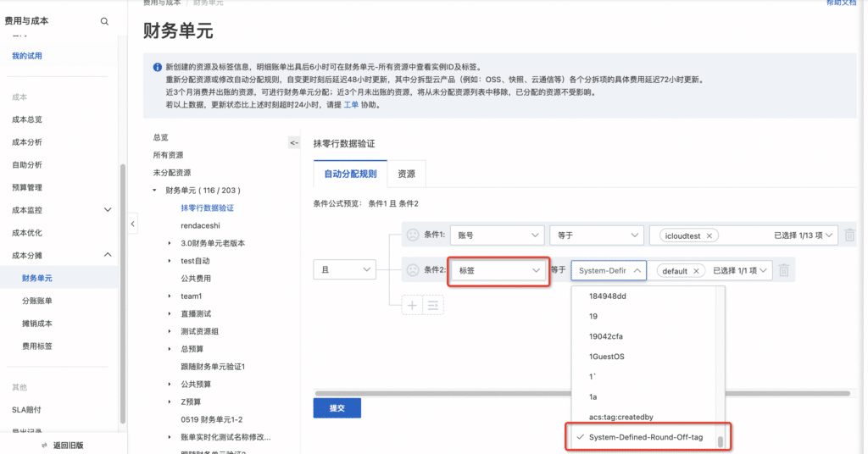This screenshot has width=868, height=454.
Task: Click the face icon beside 条件2
Action: coord(413,270)
